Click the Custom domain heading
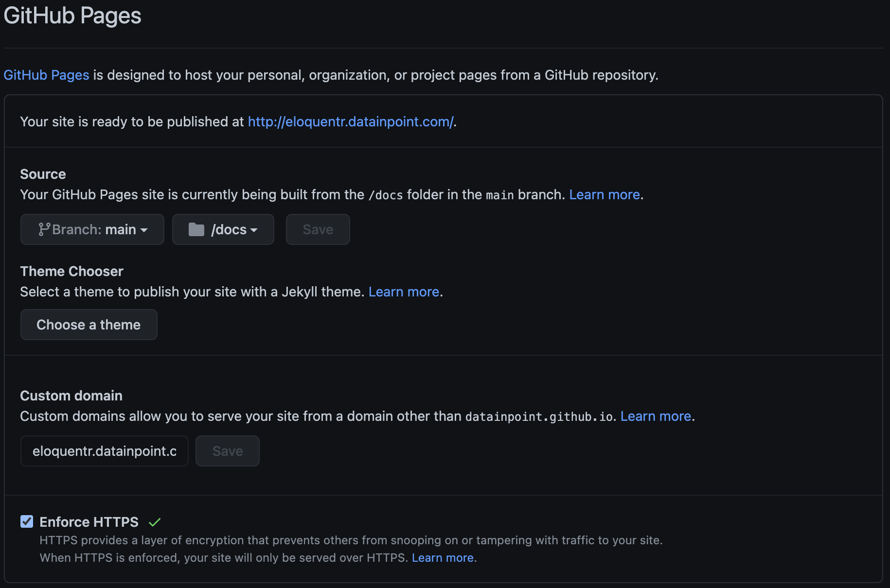The width and height of the screenshot is (890, 588). pyautogui.click(x=71, y=396)
